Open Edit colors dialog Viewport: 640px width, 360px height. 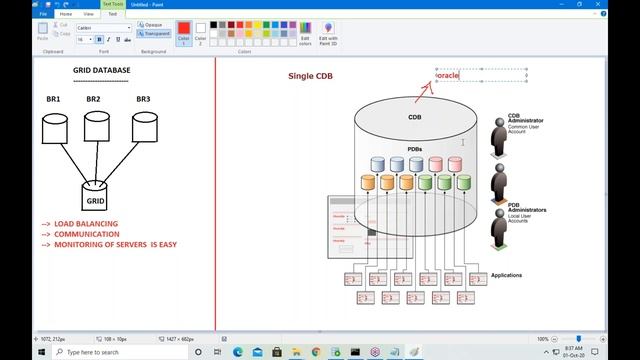[305, 33]
